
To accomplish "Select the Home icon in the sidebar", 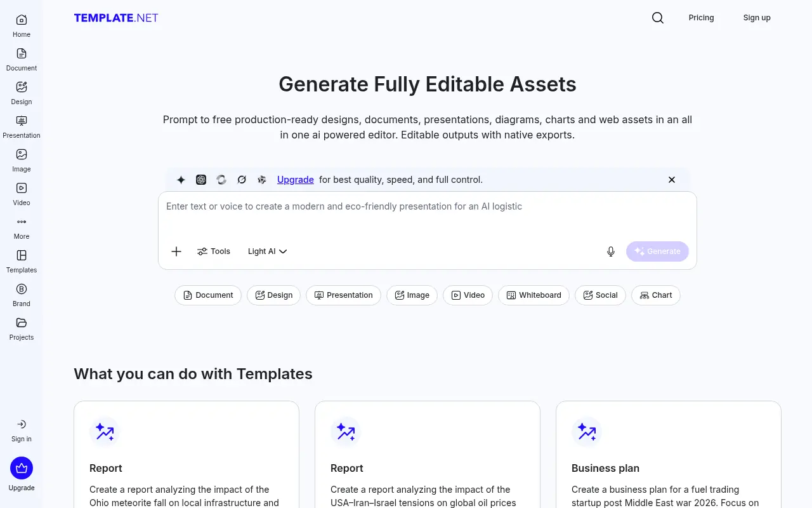I will 21,24.
